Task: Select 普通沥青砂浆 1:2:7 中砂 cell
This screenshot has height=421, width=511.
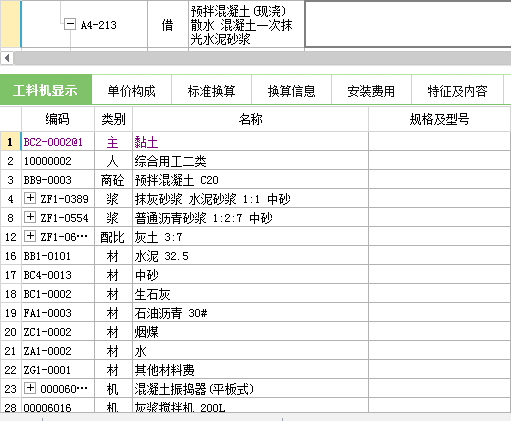Action: 251,218
